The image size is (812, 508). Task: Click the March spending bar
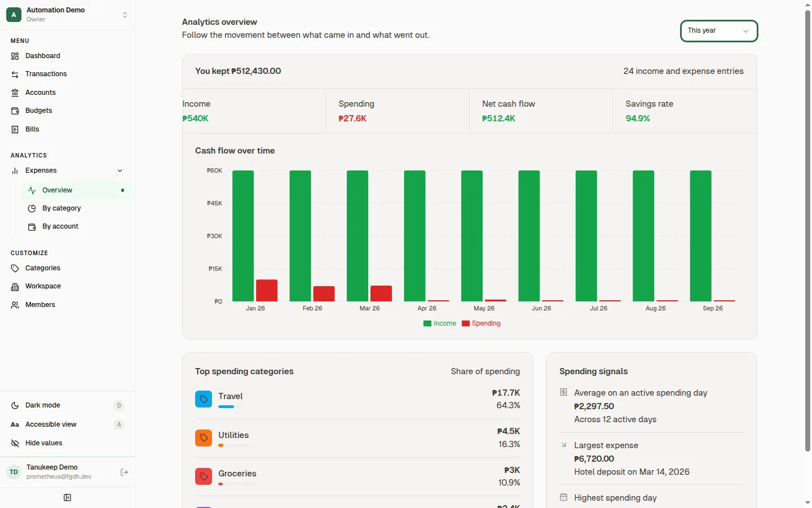[x=381, y=294]
